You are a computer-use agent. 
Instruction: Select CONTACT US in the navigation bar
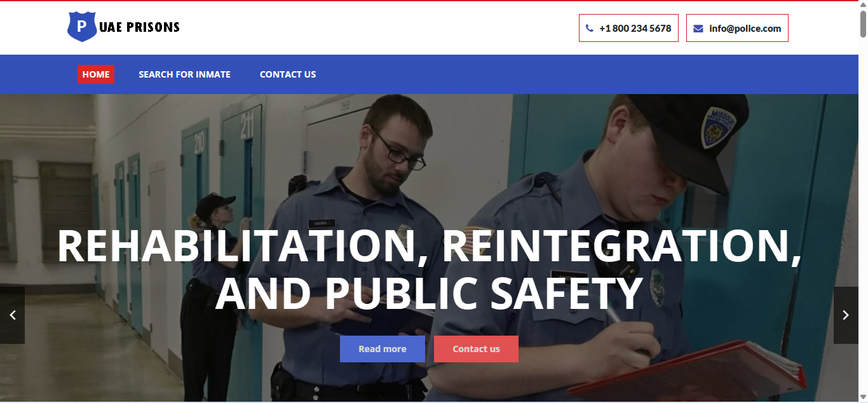point(288,74)
